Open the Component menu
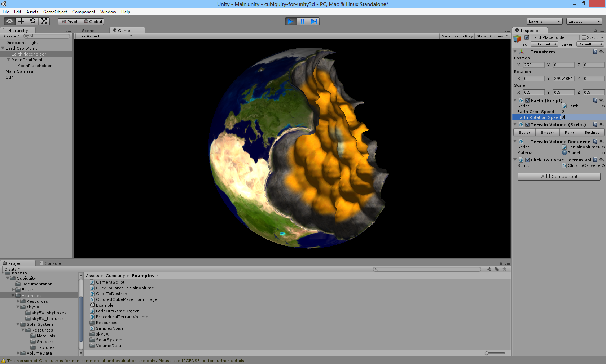 [x=84, y=12]
